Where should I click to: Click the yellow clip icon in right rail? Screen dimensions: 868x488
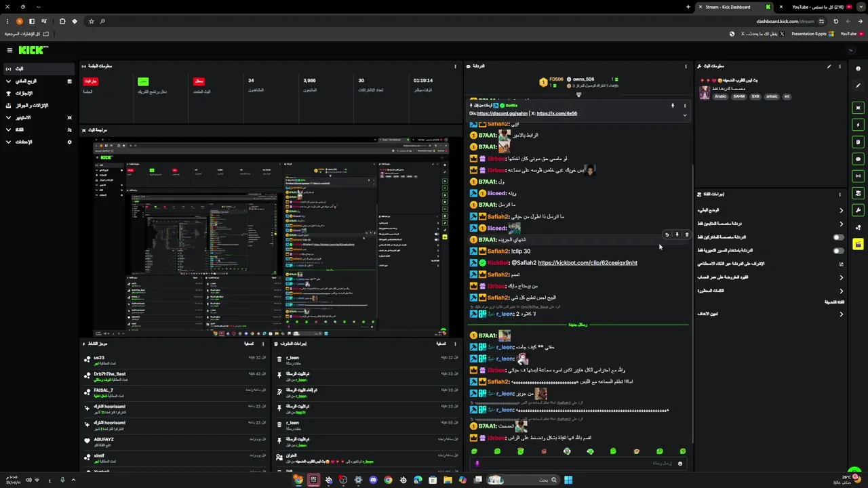858,244
